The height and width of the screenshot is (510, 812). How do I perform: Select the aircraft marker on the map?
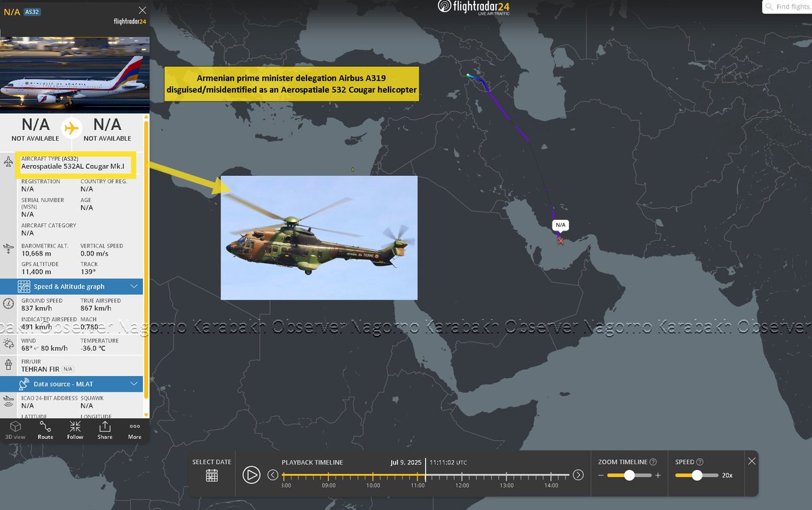coord(560,240)
